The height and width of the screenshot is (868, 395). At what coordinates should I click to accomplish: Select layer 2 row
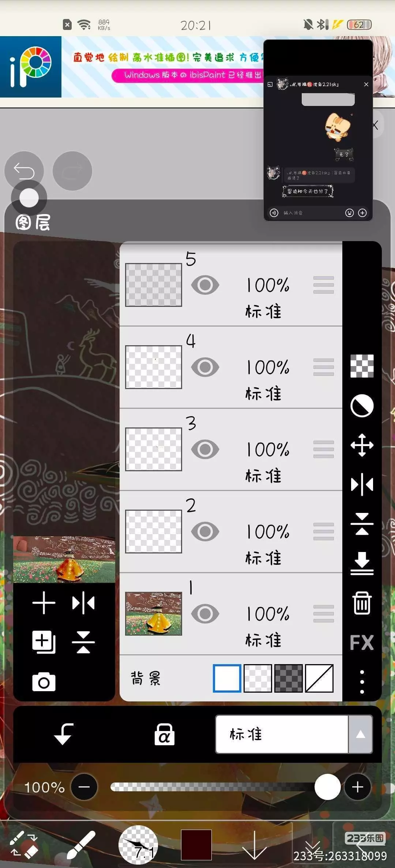coord(231,532)
